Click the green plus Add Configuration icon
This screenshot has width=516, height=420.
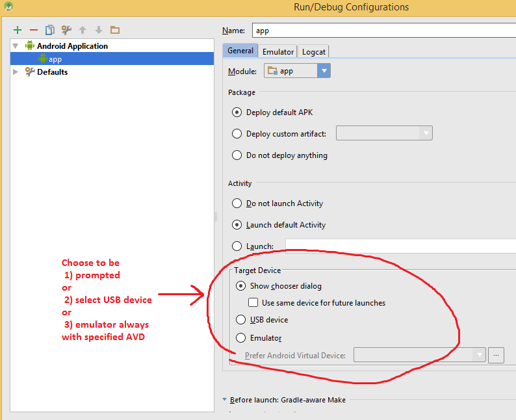click(x=18, y=30)
